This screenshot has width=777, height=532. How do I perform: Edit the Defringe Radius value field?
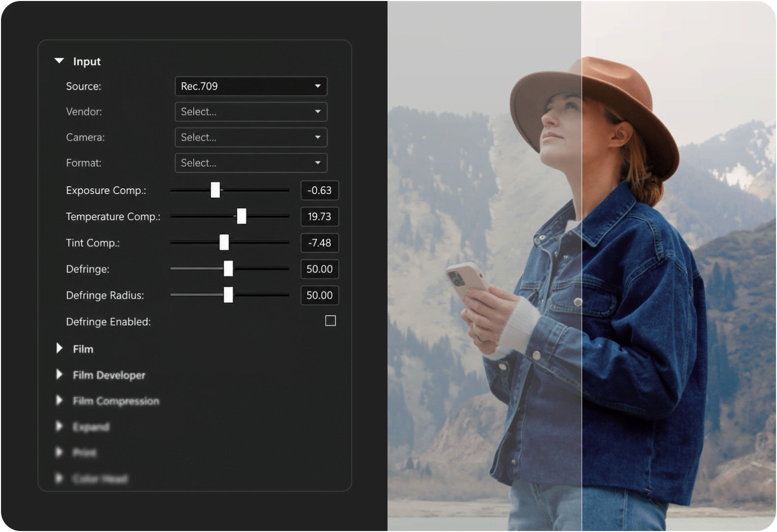[320, 296]
